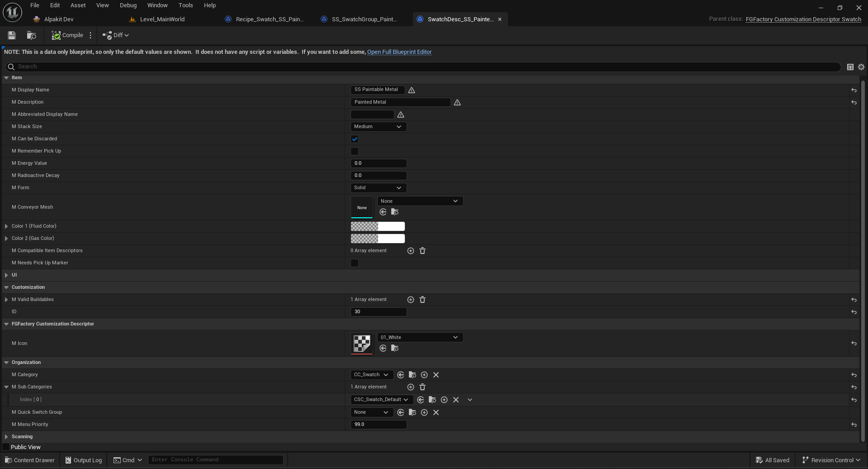Screen dimensions: 868x469
Task: Clear the M Quick Switch Group value
Action: [x=436, y=412]
